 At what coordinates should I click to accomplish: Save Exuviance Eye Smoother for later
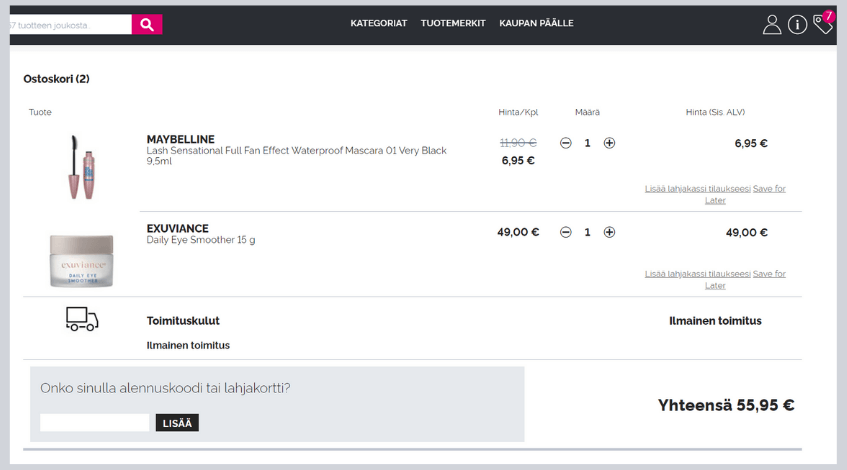click(x=768, y=274)
